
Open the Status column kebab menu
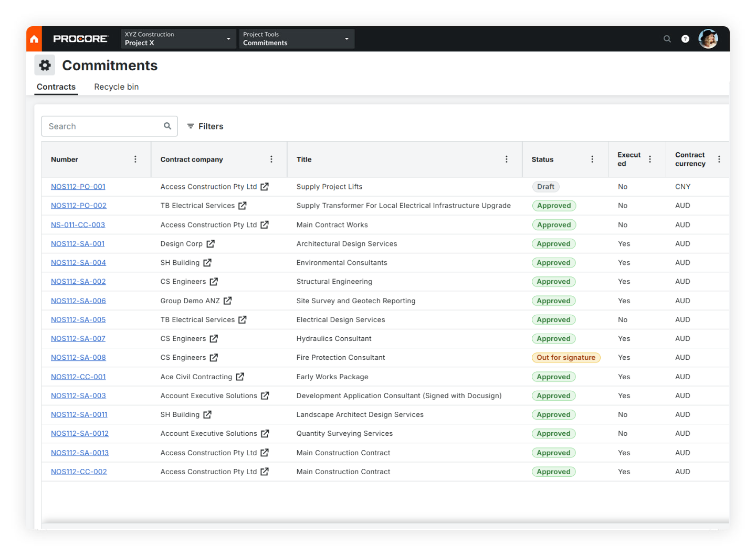pos(592,159)
